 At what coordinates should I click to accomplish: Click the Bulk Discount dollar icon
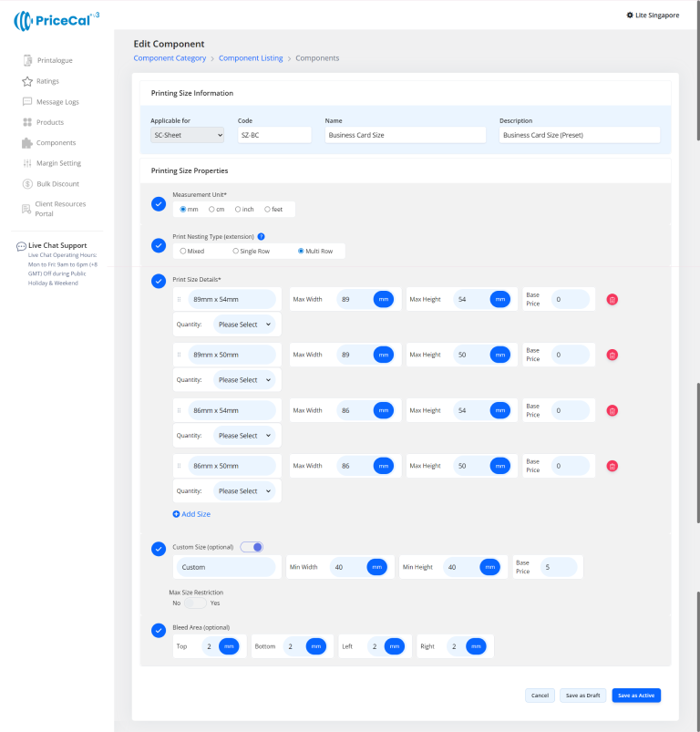coord(27,184)
